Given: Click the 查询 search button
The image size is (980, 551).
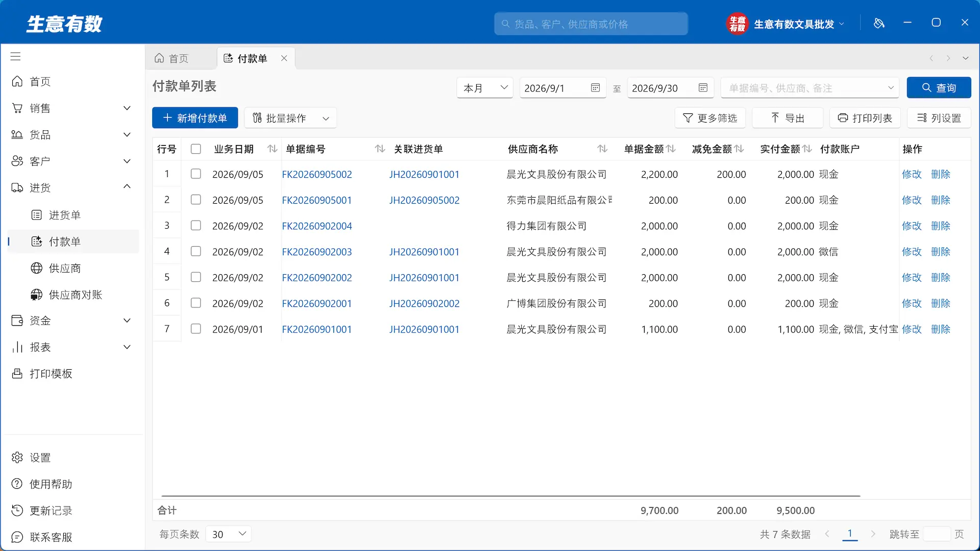Looking at the screenshot, I should coord(939,88).
